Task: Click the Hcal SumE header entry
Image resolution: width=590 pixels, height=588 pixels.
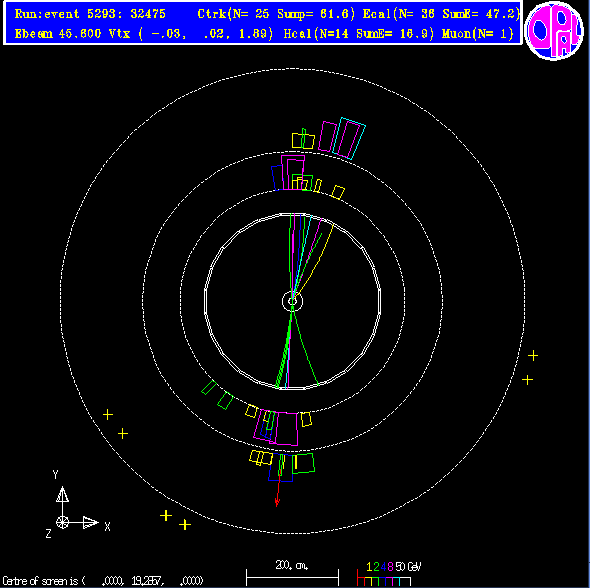Action: [359, 34]
